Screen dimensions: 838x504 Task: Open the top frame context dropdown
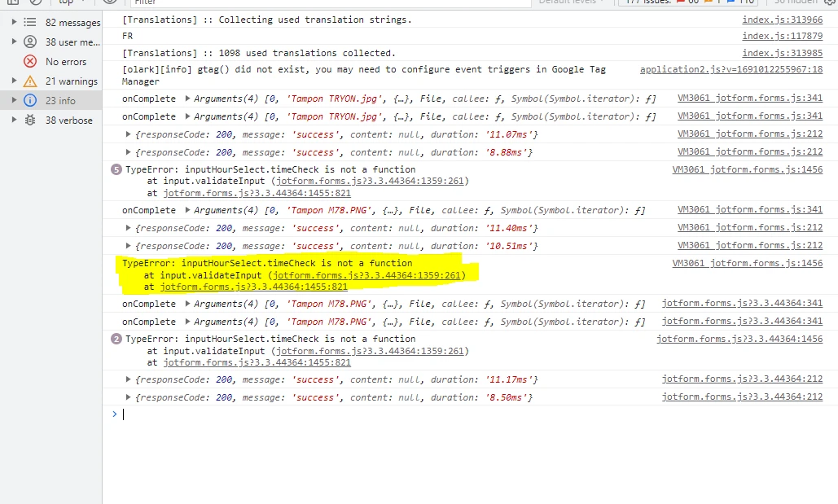tap(69, 2)
